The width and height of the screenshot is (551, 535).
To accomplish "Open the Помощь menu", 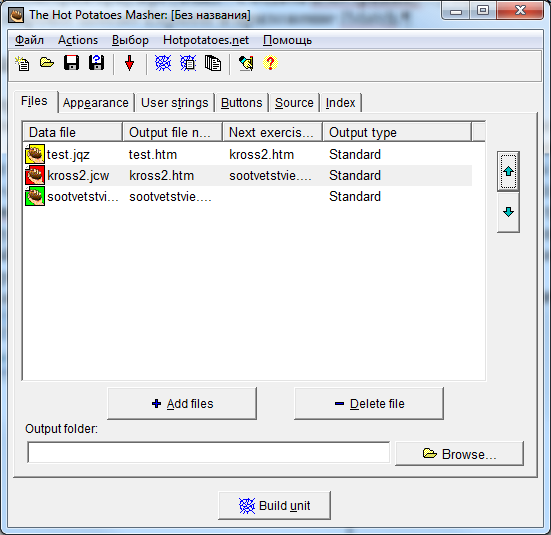I will click(x=287, y=40).
